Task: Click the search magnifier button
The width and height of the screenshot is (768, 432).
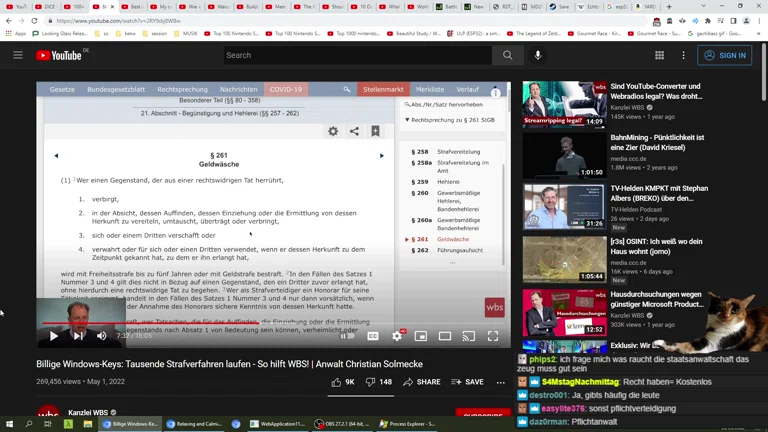Action: pyautogui.click(x=507, y=55)
